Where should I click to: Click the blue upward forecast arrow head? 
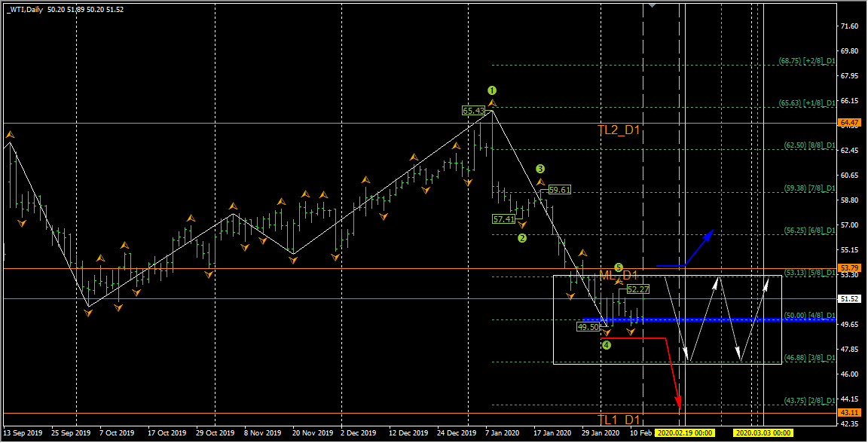708,235
